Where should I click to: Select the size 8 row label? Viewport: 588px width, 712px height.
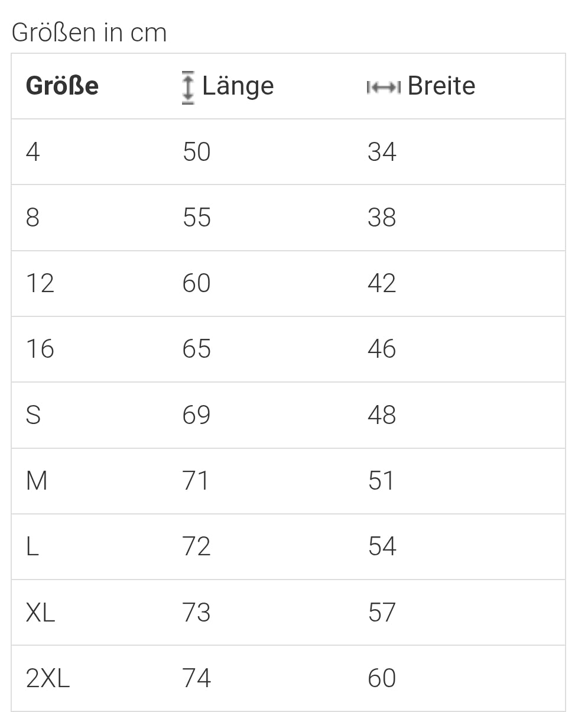pyautogui.click(x=33, y=218)
